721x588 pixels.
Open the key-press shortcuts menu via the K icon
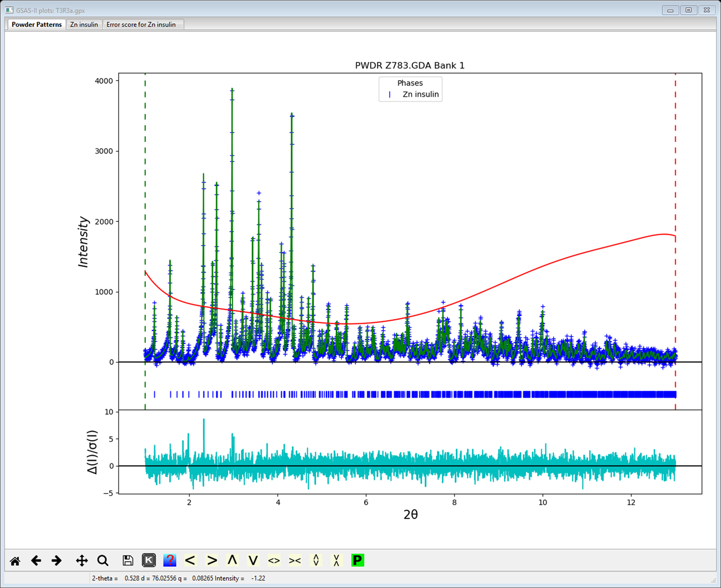148,561
